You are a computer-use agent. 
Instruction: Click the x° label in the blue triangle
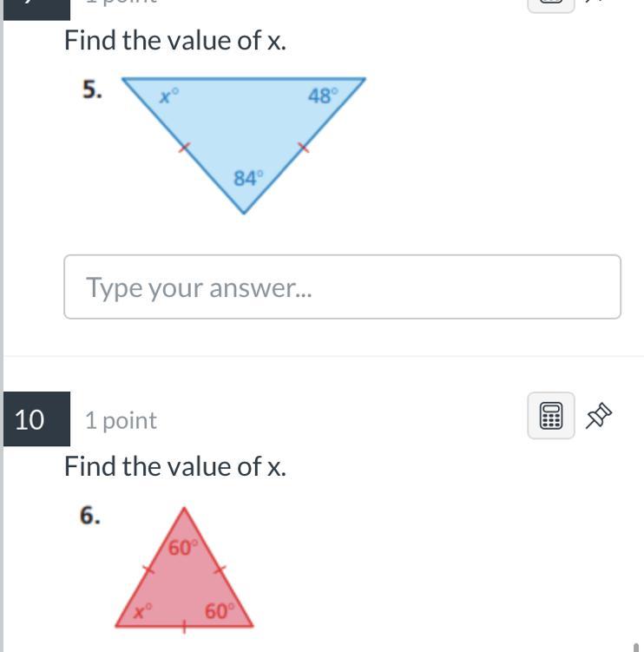(x=169, y=96)
